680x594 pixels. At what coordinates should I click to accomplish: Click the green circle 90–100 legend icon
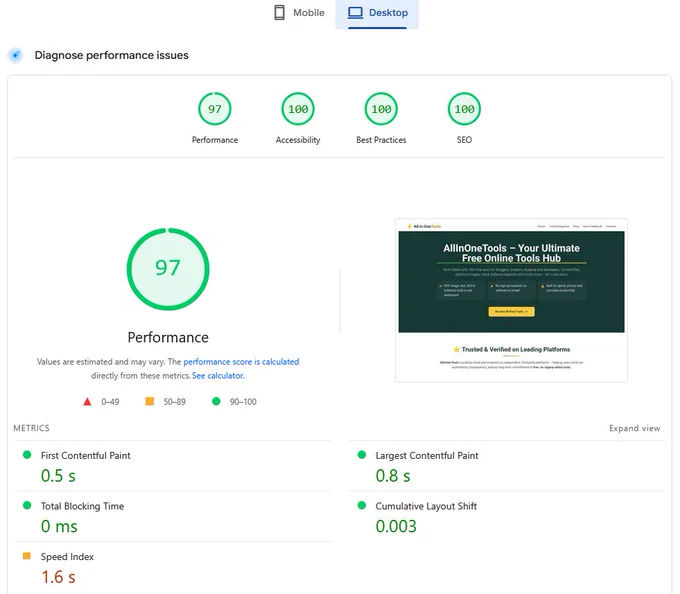[x=216, y=401]
